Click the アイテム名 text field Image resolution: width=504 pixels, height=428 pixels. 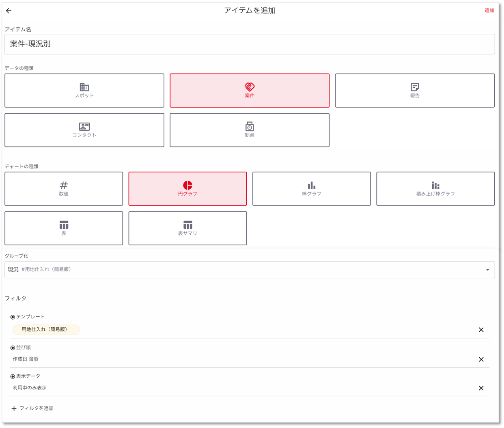249,44
